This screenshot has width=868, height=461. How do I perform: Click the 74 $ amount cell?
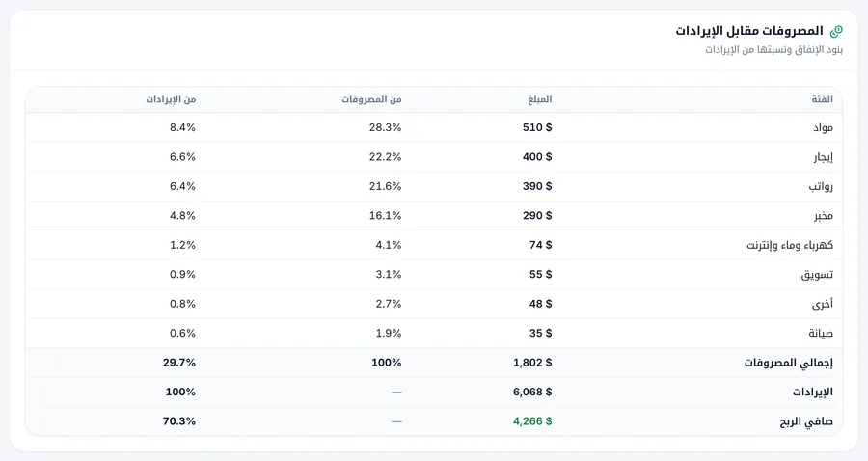(x=541, y=245)
